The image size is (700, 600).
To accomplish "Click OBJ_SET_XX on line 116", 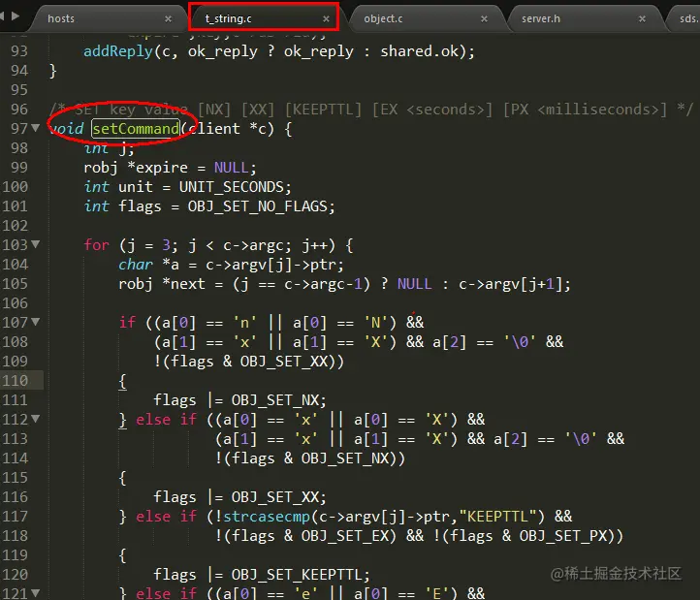I will [x=275, y=497].
